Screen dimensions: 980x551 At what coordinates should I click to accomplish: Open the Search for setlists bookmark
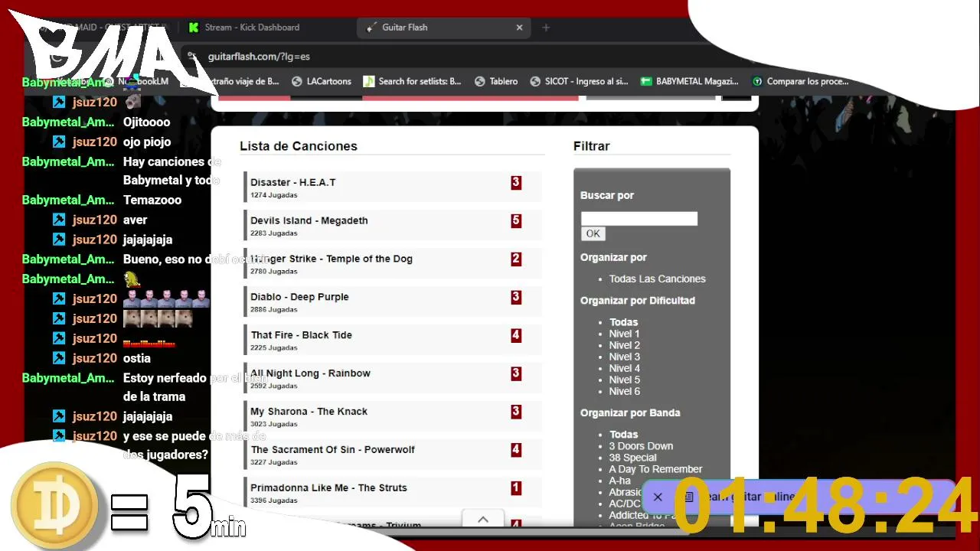coord(412,81)
